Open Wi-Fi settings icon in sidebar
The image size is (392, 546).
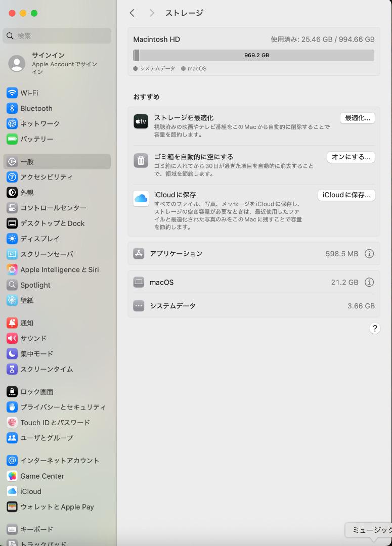12,93
